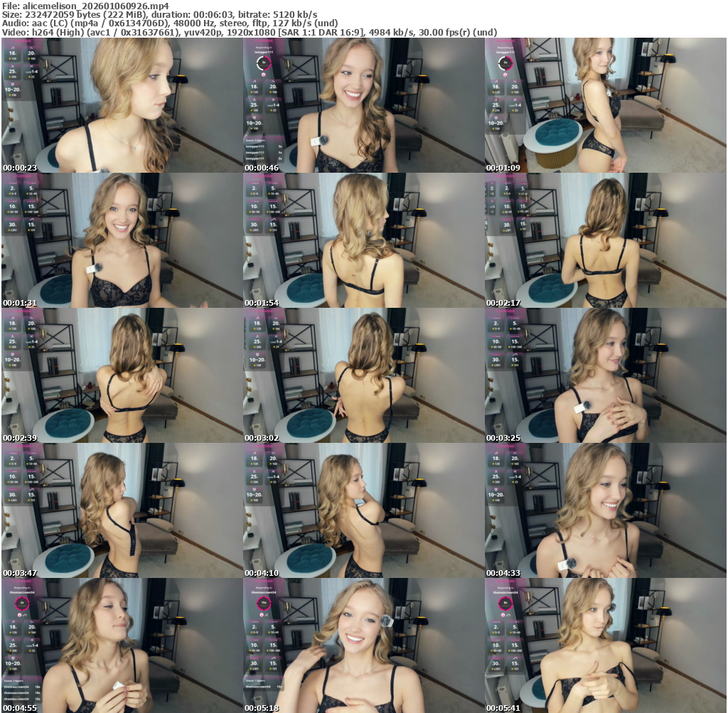Select the thumbnail labeled 00:01:54
This screenshot has height=713, width=728.
coord(363,240)
